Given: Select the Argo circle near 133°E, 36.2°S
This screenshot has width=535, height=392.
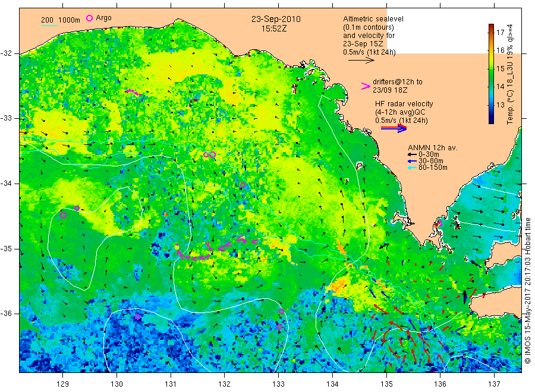Looking at the screenshot, I should [279, 327].
